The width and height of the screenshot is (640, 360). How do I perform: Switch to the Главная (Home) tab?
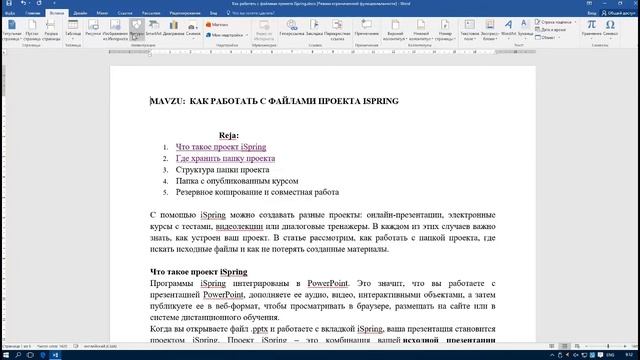[33, 13]
